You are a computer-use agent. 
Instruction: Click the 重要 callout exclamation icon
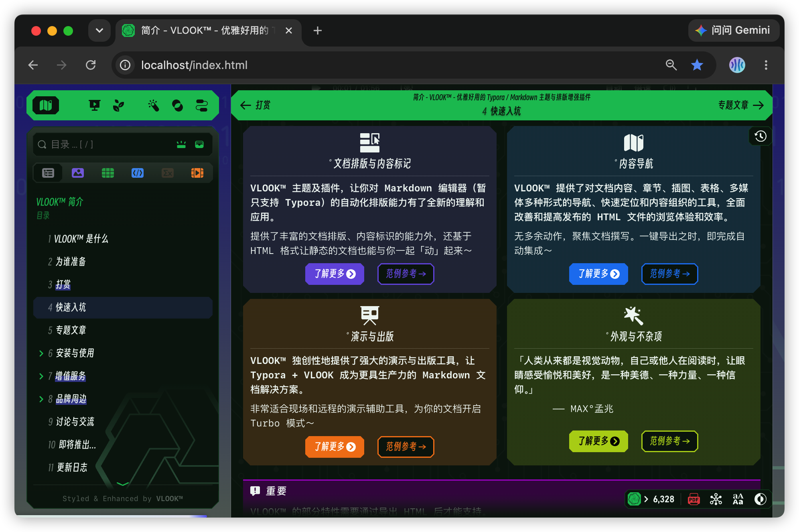point(255,491)
